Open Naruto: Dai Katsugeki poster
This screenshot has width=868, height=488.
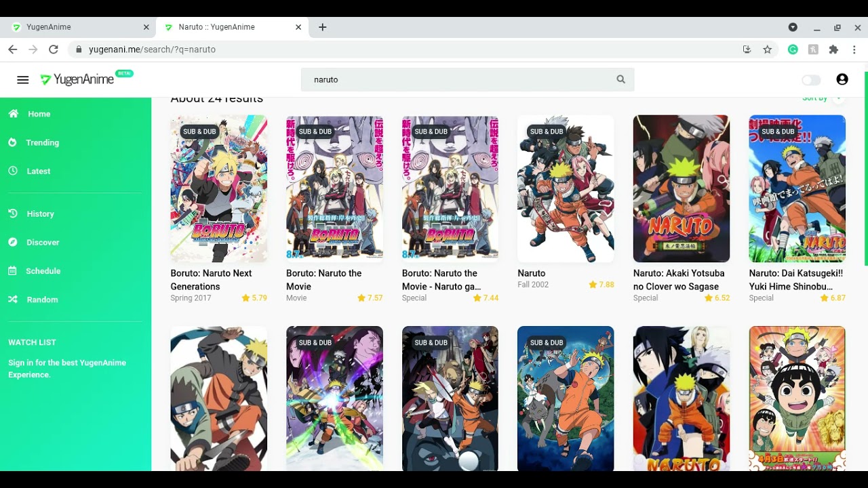click(x=797, y=188)
